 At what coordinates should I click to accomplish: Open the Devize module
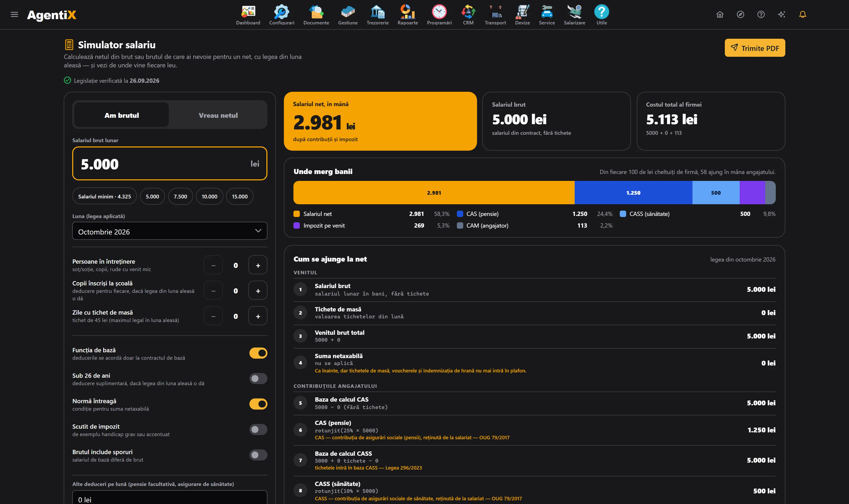522,15
